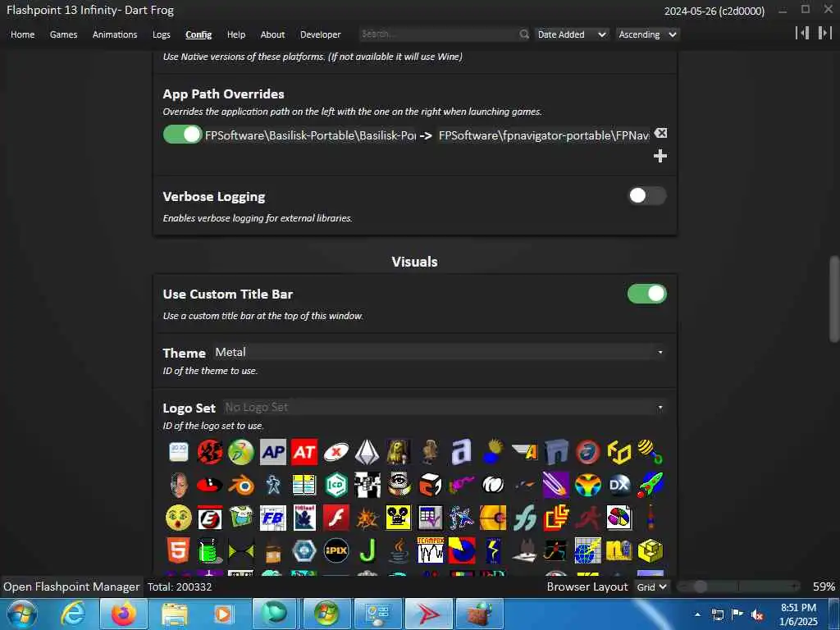Open Windows Explorer folder taskbar icon
The height and width of the screenshot is (630, 840).
click(174, 614)
